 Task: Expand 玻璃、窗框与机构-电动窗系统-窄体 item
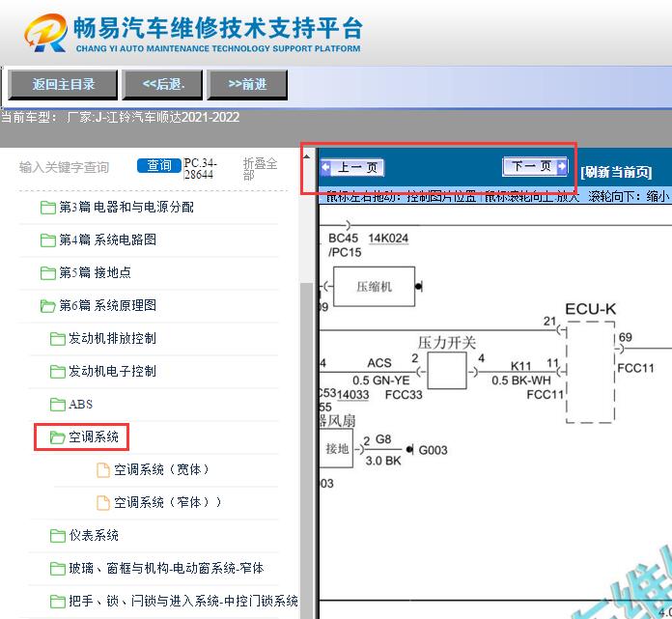click(166, 569)
